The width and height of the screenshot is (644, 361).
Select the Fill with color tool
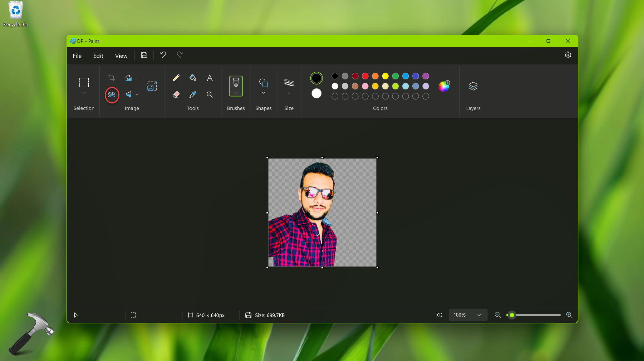pyautogui.click(x=193, y=77)
